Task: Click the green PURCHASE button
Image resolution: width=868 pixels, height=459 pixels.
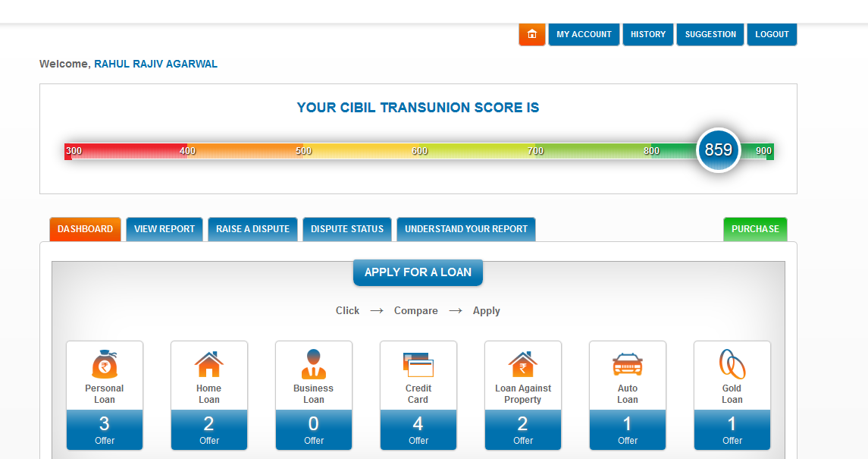Action: (755, 229)
